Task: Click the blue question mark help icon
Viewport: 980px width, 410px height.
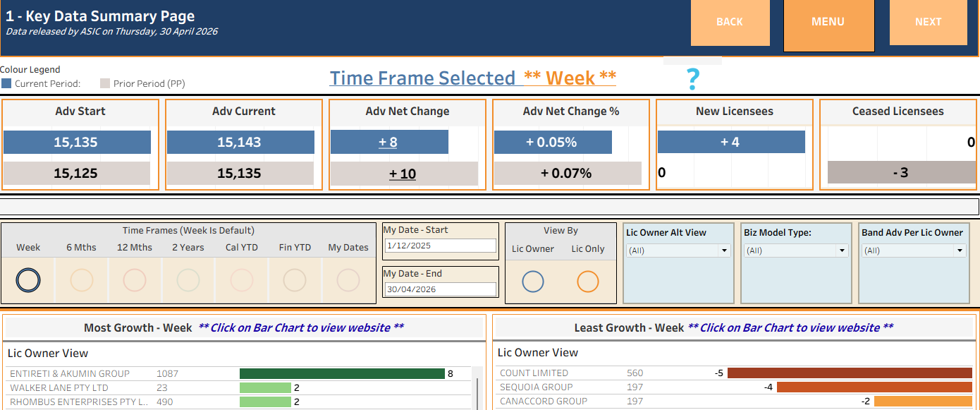Action: (x=693, y=79)
